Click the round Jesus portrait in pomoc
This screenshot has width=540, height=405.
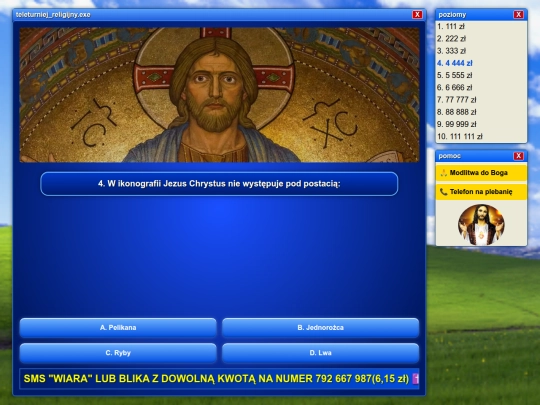[x=481, y=224]
